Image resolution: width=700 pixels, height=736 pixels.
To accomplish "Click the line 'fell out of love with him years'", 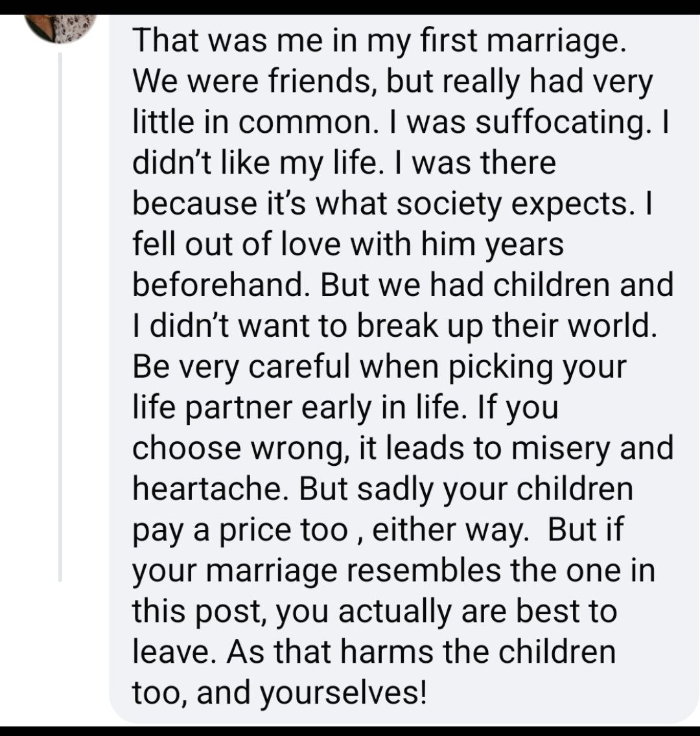I will (x=348, y=244).
